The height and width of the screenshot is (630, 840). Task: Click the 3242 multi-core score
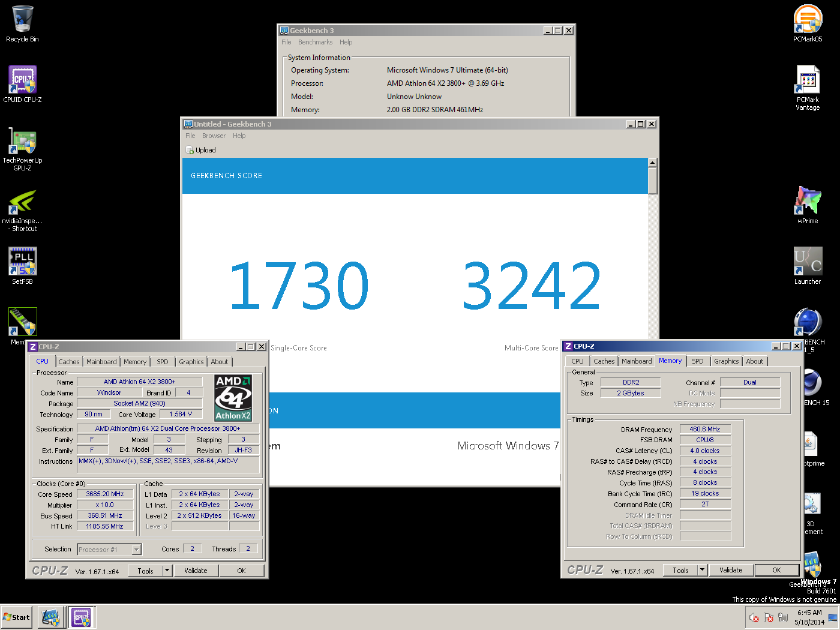click(532, 286)
